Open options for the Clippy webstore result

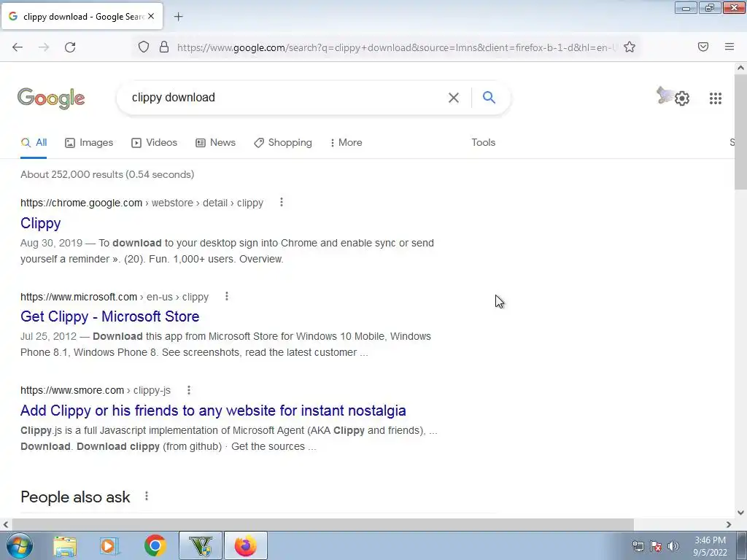[x=281, y=203]
